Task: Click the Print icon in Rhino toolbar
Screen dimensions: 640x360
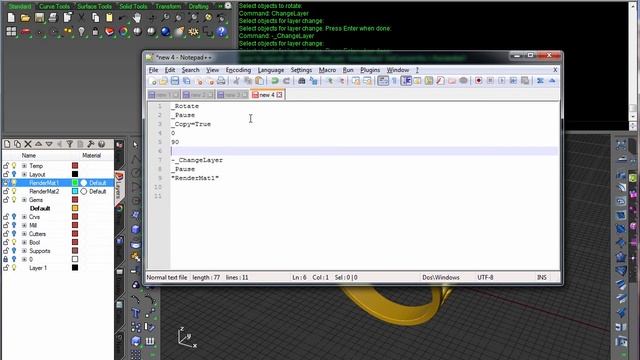Action: click(53, 18)
